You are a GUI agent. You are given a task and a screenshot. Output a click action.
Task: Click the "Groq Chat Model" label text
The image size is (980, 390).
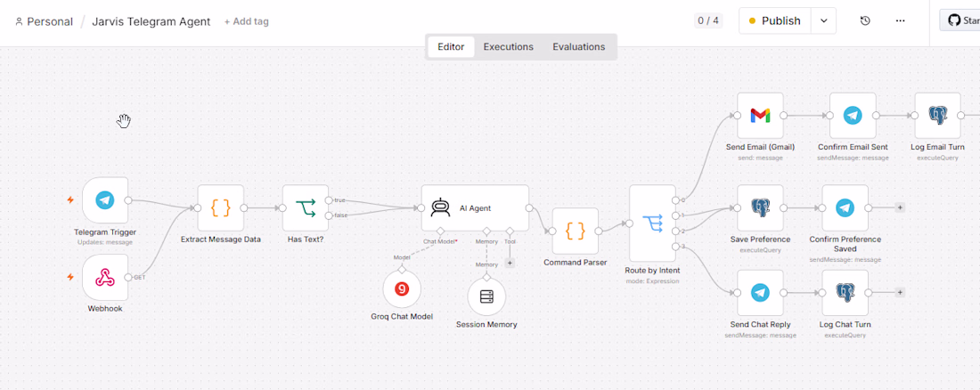tap(402, 316)
